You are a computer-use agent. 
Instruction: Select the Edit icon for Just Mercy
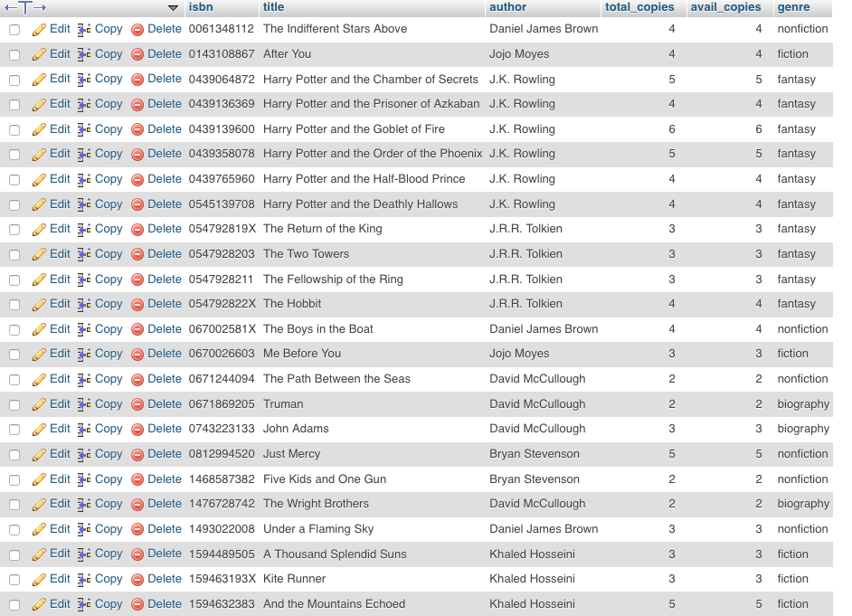[x=38, y=454]
